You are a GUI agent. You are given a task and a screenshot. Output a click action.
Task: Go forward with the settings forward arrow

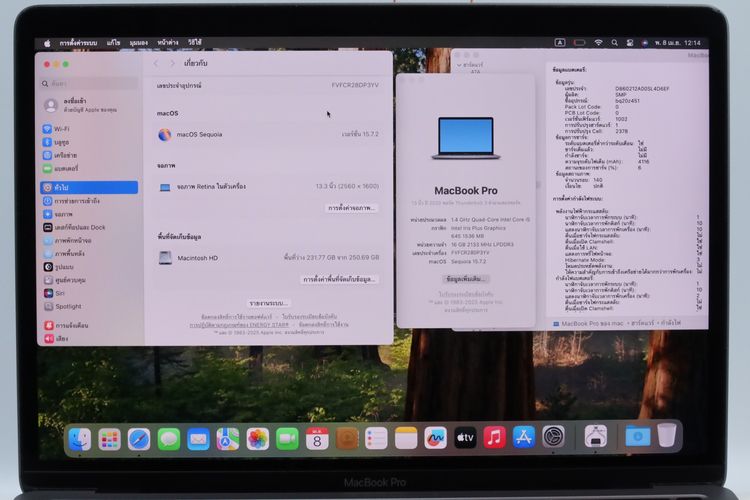pos(173,64)
